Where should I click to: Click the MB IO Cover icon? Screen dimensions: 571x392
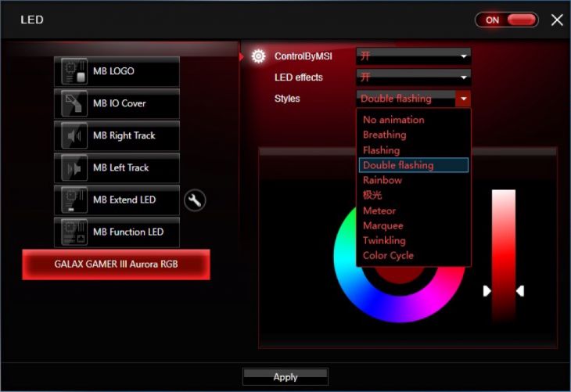click(74, 103)
